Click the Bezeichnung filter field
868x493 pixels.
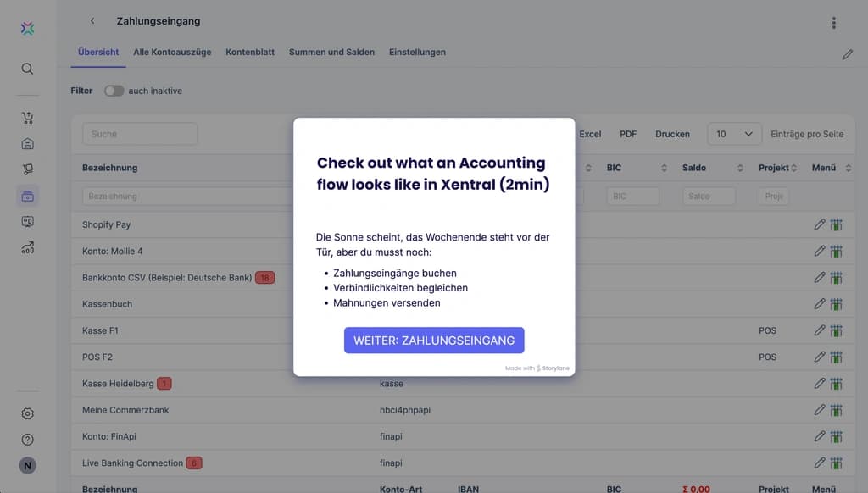(x=187, y=196)
